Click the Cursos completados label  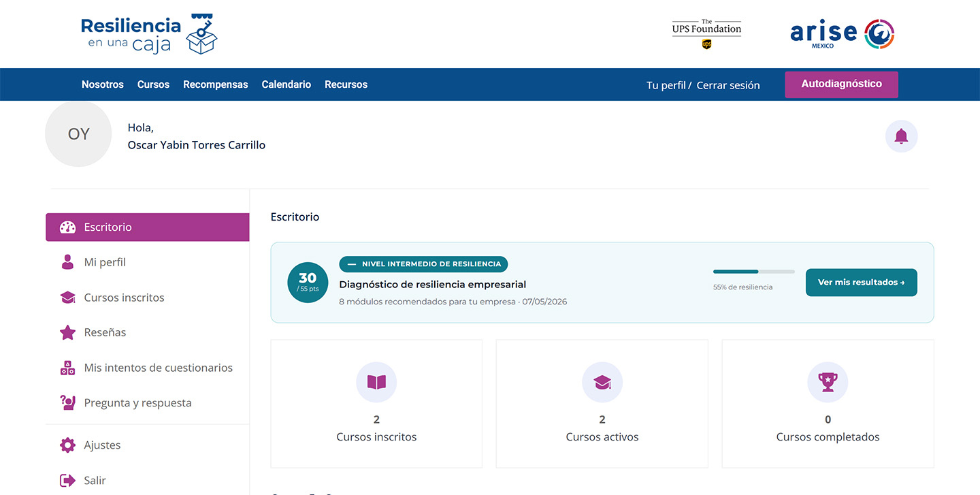pyautogui.click(x=828, y=437)
